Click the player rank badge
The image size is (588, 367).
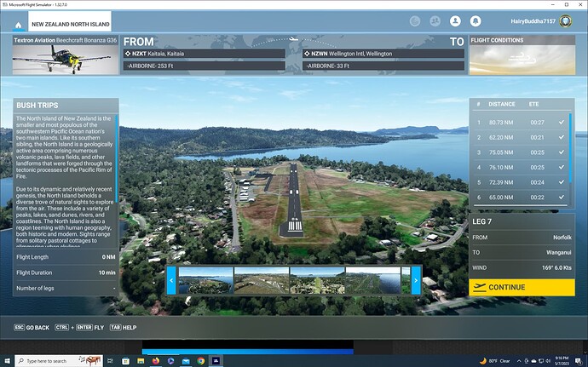coord(566,21)
